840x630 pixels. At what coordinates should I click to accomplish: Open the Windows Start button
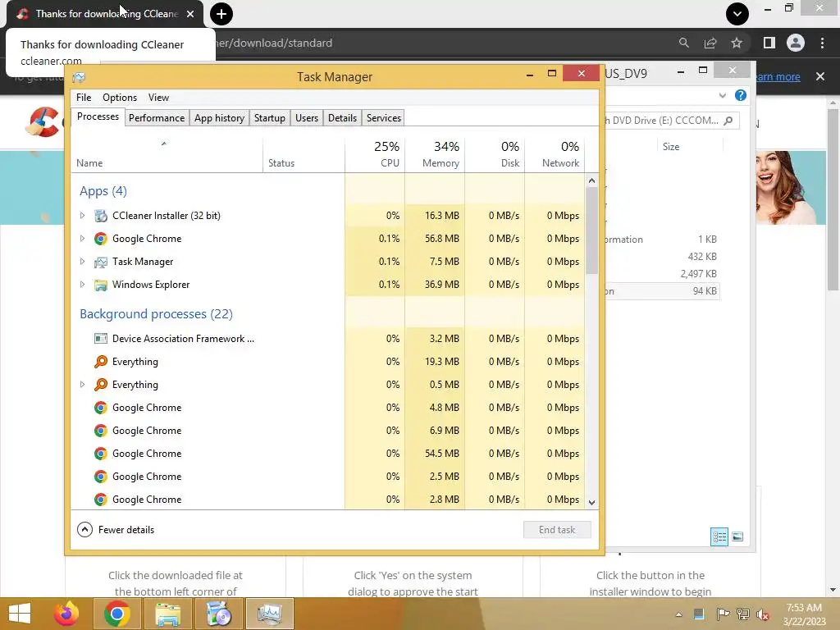20,614
